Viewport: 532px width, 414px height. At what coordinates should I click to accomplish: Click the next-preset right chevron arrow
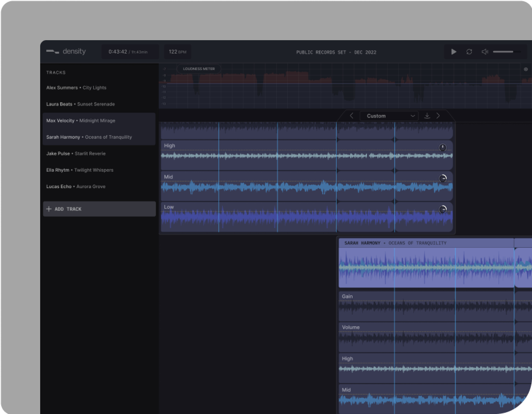point(438,116)
